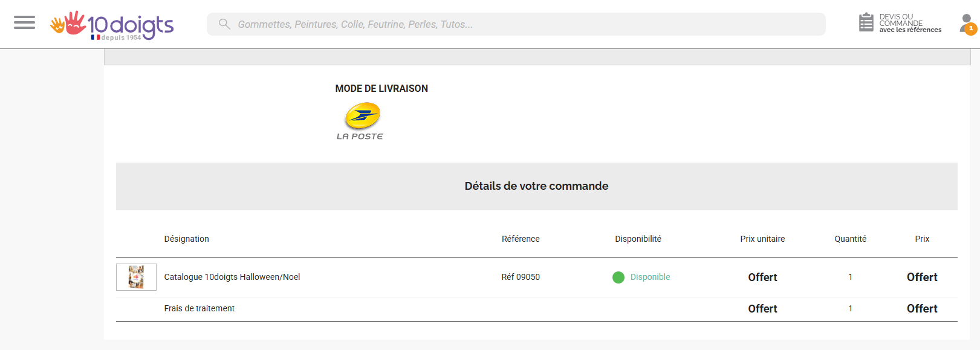Click the 10doigts logo

pos(112,25)
